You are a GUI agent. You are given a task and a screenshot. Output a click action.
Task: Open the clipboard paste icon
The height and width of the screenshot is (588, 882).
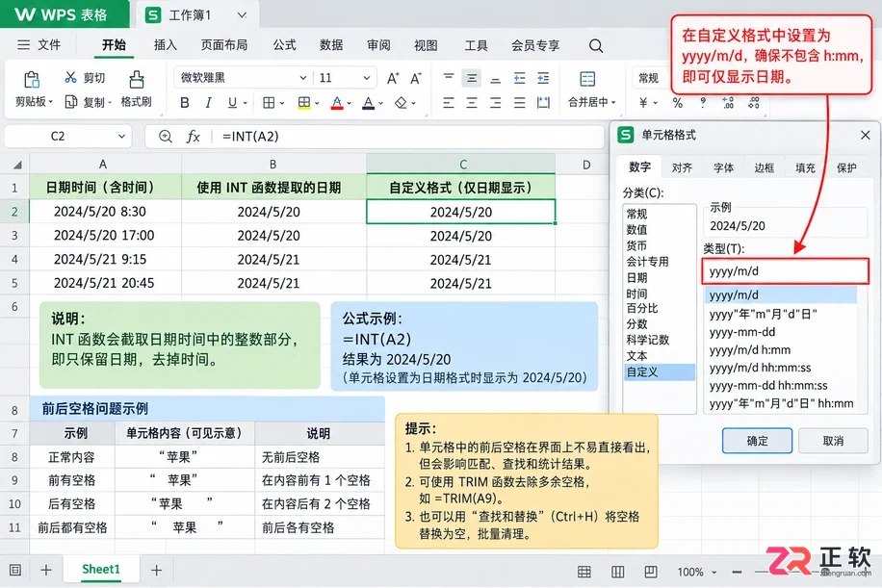tap(32, 79)
